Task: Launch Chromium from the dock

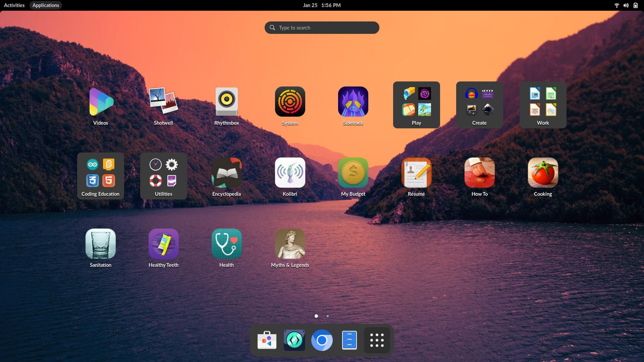Action: click(x=322, y=340)
